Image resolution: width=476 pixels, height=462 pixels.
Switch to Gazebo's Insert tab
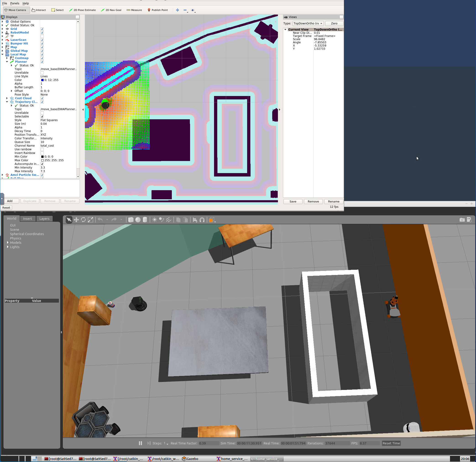(27, 219)
